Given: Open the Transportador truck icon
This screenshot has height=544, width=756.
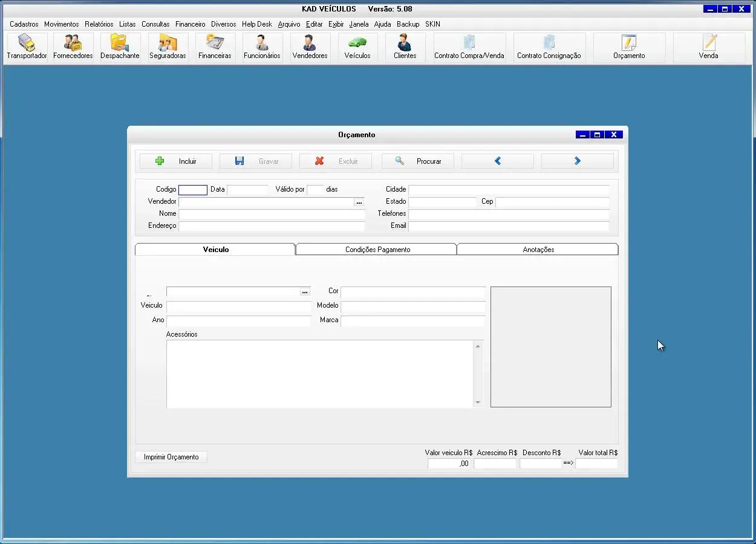Looking at the screenshot, I should click(27, 47).
